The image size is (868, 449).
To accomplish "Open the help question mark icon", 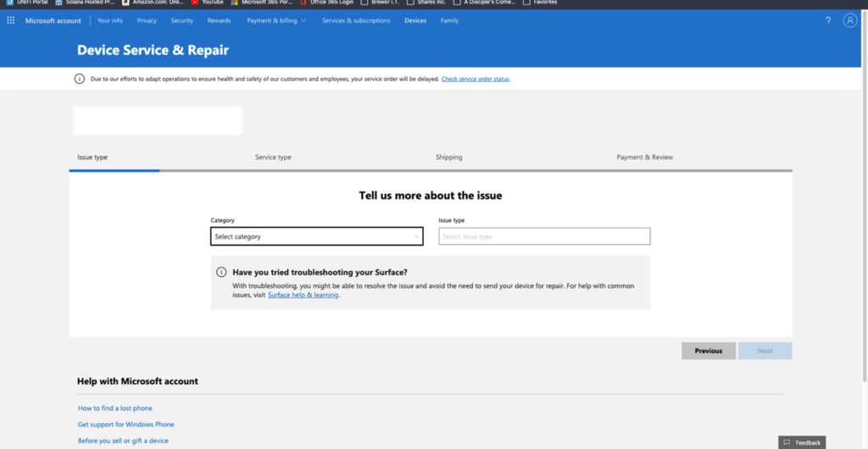I will [828, 20].
